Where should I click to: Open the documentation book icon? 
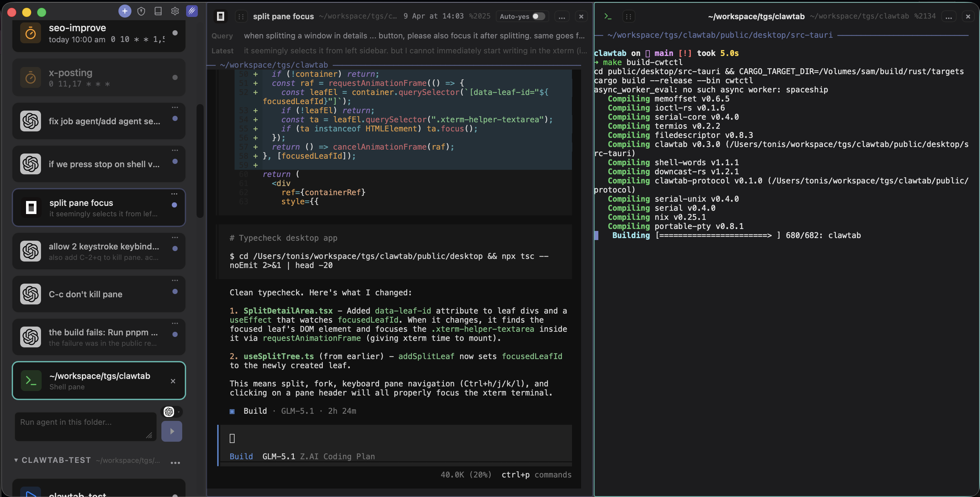(158, 11)
